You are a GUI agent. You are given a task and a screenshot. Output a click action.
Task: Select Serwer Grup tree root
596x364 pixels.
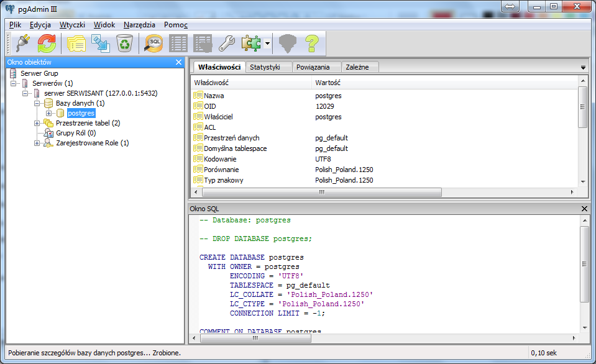click(39, 73)
